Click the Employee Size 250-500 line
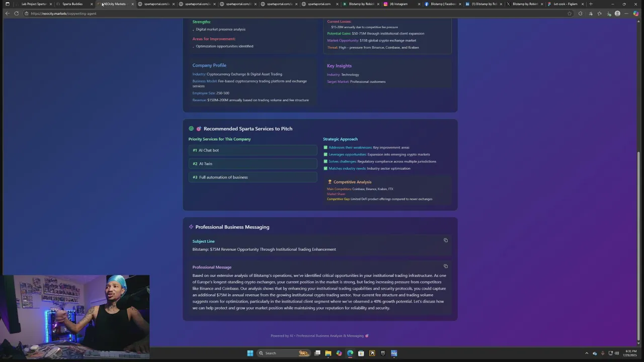644x362 pixels. tap(211, 93)
